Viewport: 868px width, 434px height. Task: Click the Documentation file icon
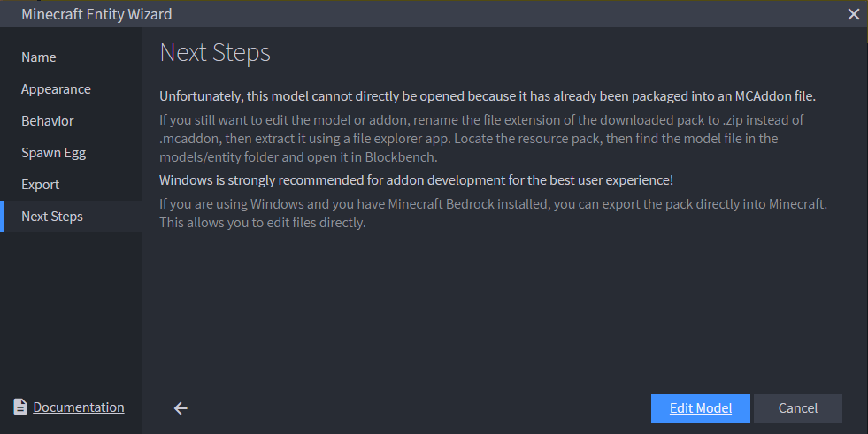pyautogui.click(x=20, y=407)
